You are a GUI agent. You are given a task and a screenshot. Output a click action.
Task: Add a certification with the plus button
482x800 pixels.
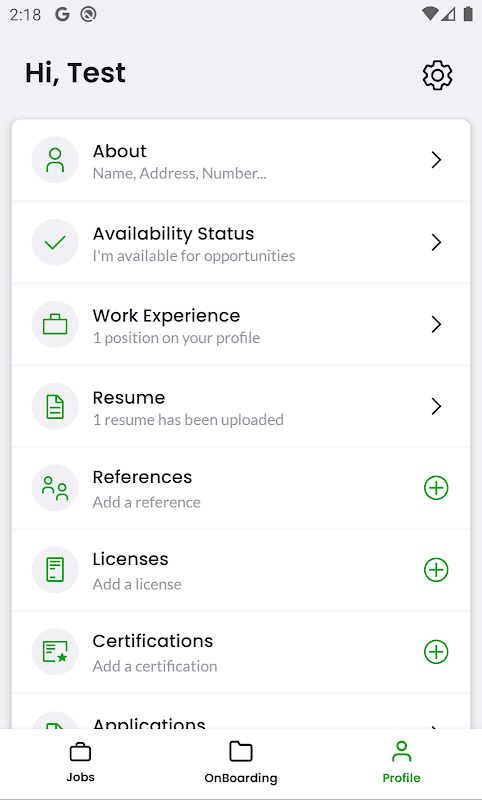click(x=436, y=652)
